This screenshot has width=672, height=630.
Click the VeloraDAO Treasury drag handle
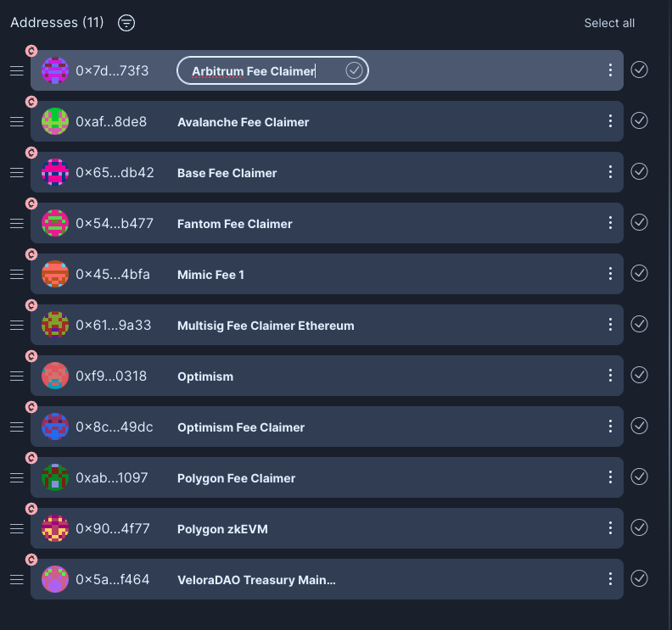pos(16,579)
